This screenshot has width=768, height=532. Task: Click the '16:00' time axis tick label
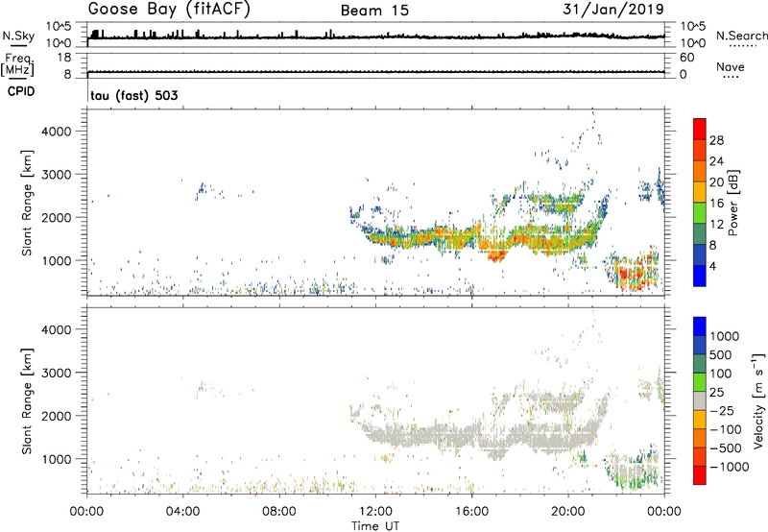[471, 512]
